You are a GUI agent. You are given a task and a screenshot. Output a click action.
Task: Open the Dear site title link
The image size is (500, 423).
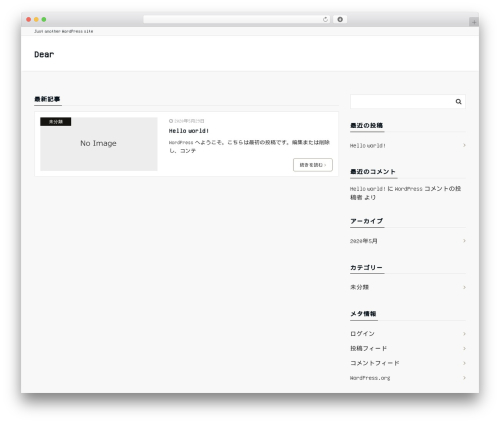pyautogui.click(x=44, y=54)
